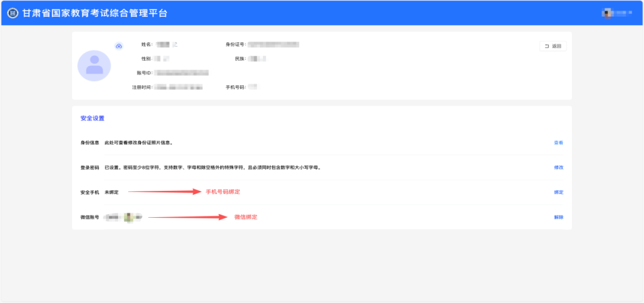Click the 未绑定 phone status text
Screen dimensions: 644x303
click(x=112, y=192)
